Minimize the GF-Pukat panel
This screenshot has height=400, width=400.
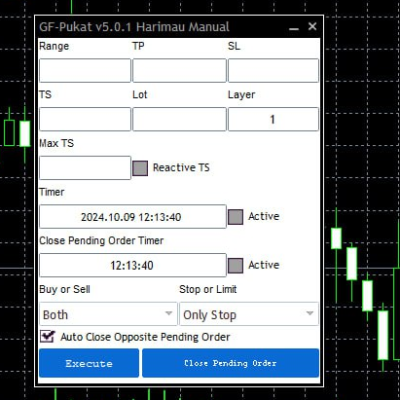[x=294, y=27]
